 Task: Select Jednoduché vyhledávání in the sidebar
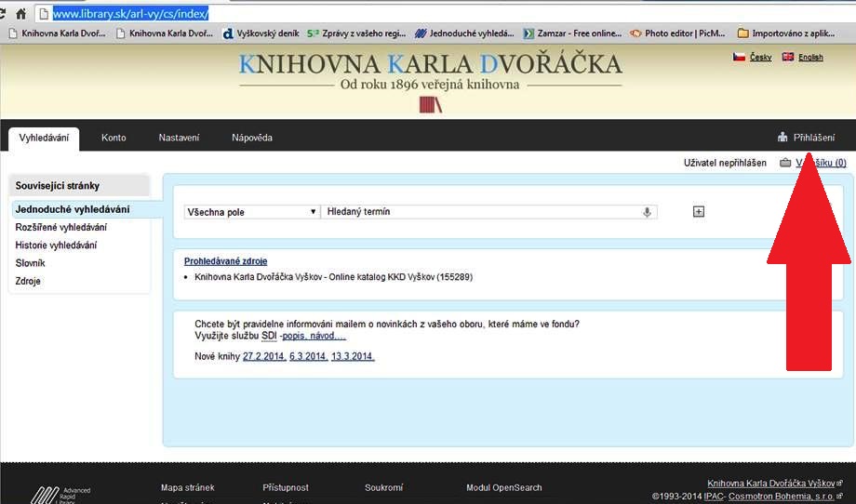pyautogui.click(x=73, y=209)
